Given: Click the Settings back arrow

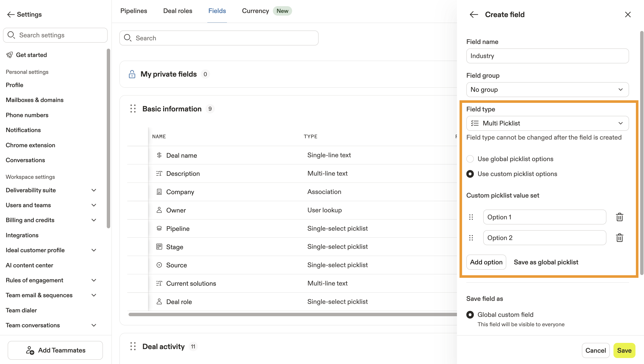Looking at the screenshot, I should point(10,15).
